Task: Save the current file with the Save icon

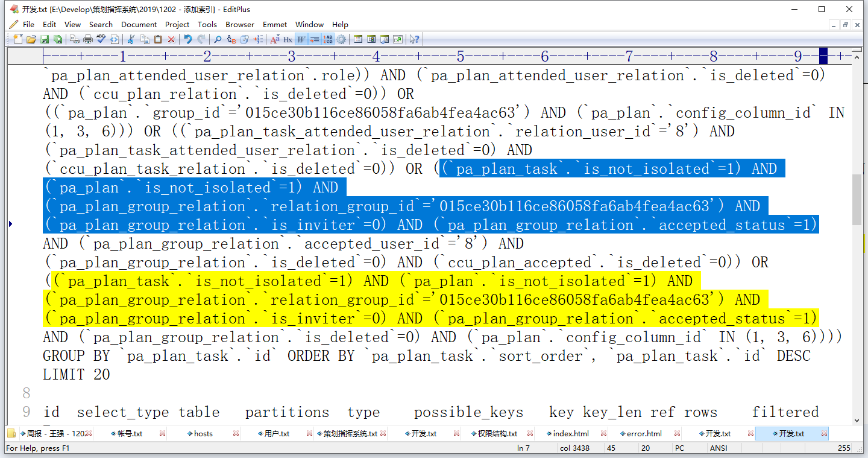Action: (x=45, y=39)
